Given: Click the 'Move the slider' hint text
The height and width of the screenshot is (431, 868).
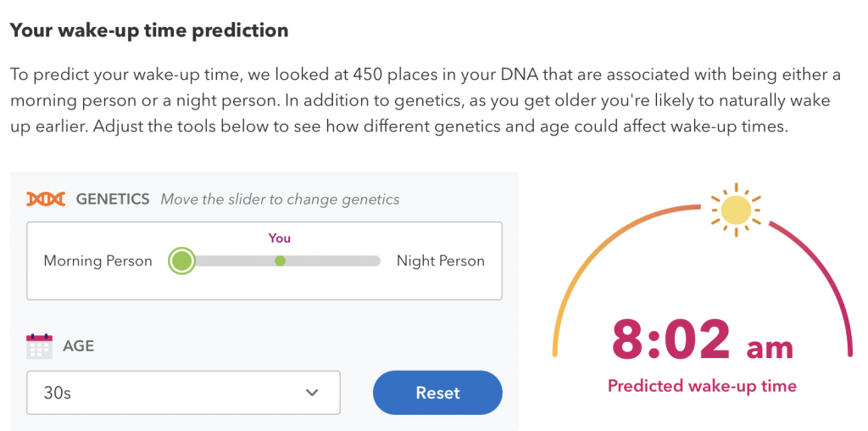Looking at the screenshot, I should (280, 199).
